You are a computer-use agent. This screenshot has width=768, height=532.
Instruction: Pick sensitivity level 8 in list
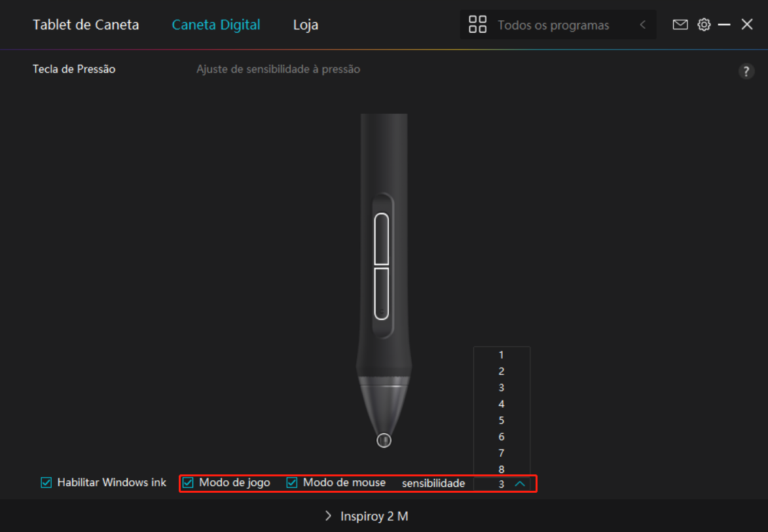coord(502,469)
